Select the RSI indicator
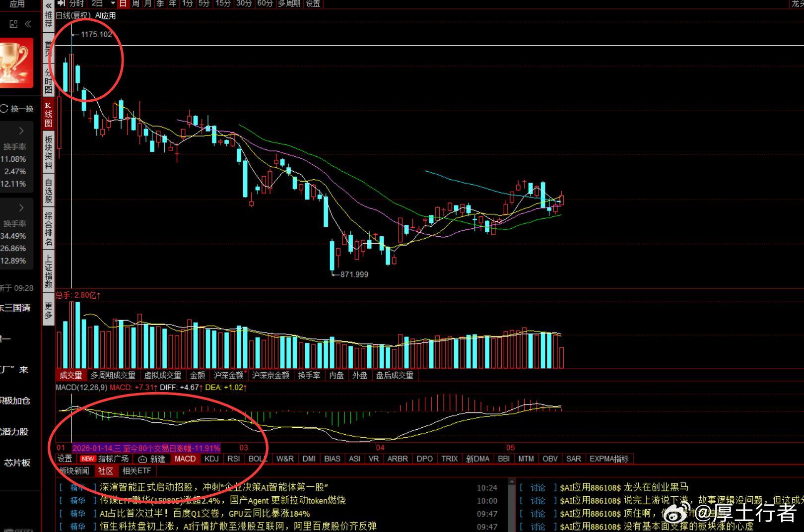Viewport: 804px width, 532px height. pyautogui.click(x=234, y=459)
